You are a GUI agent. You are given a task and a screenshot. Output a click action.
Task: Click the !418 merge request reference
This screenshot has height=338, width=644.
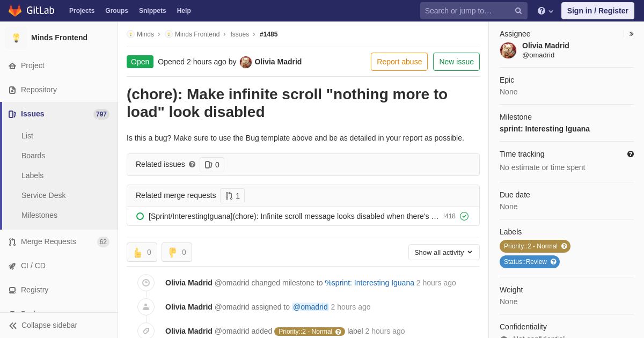[x=449, y=216]
